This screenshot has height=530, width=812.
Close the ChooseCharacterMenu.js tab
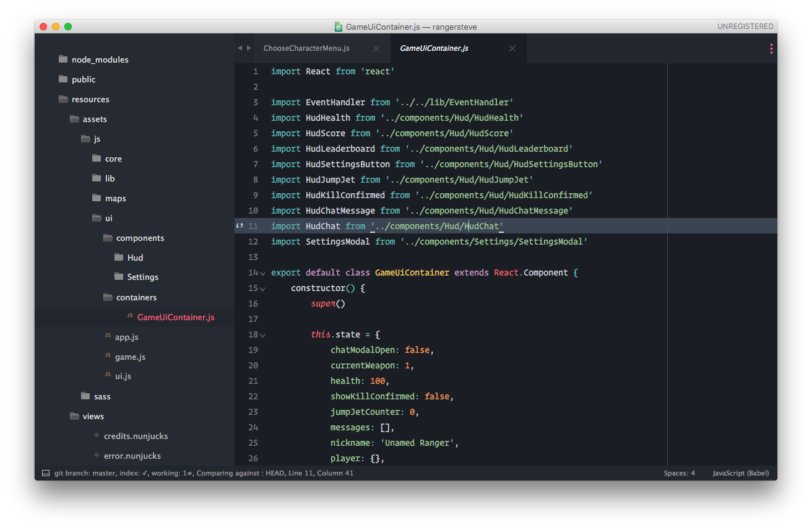coord(376,48)
